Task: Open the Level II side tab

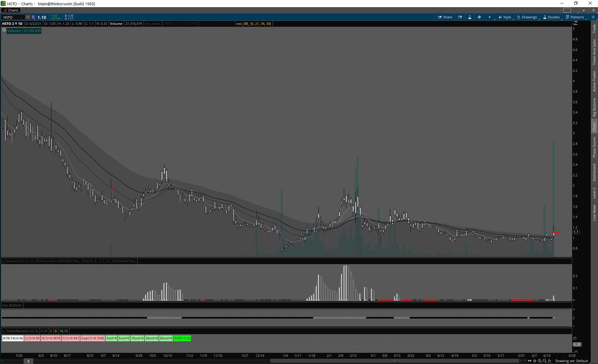Action: (x=594, y=193)
